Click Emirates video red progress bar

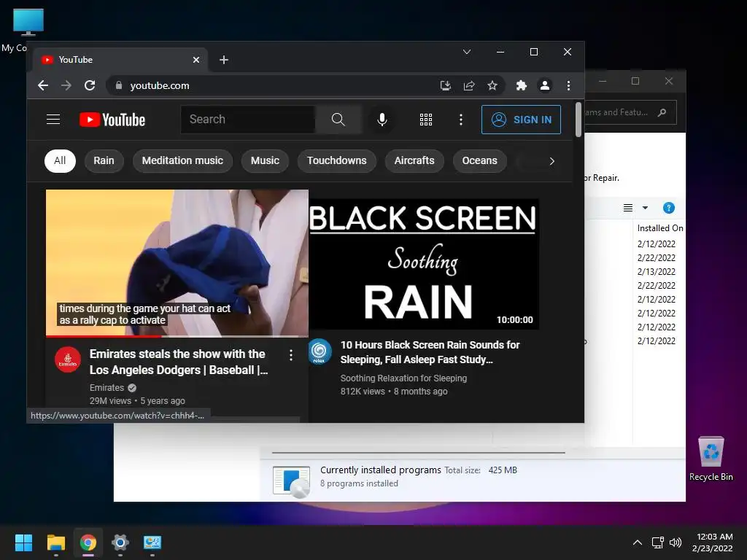(x=104, y=336)
